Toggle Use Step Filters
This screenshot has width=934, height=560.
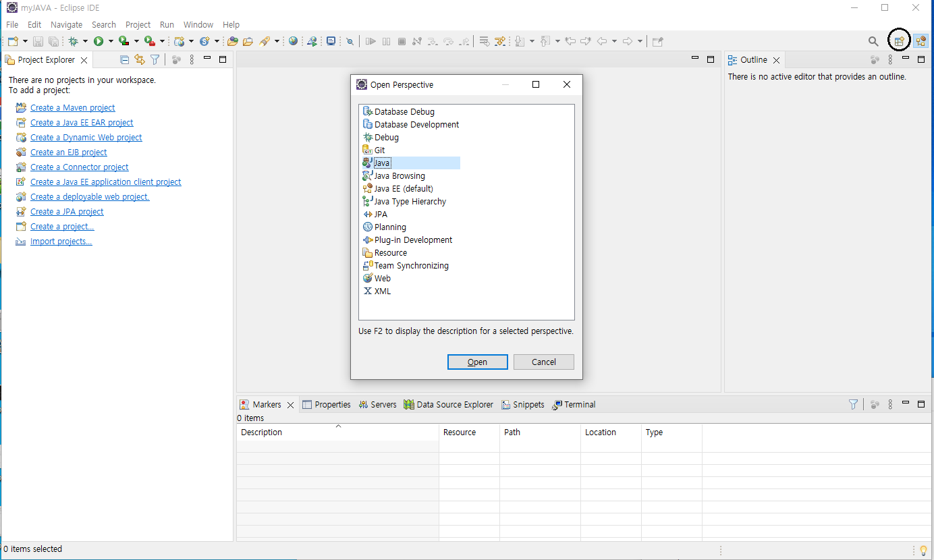click(x=500, y=41)
